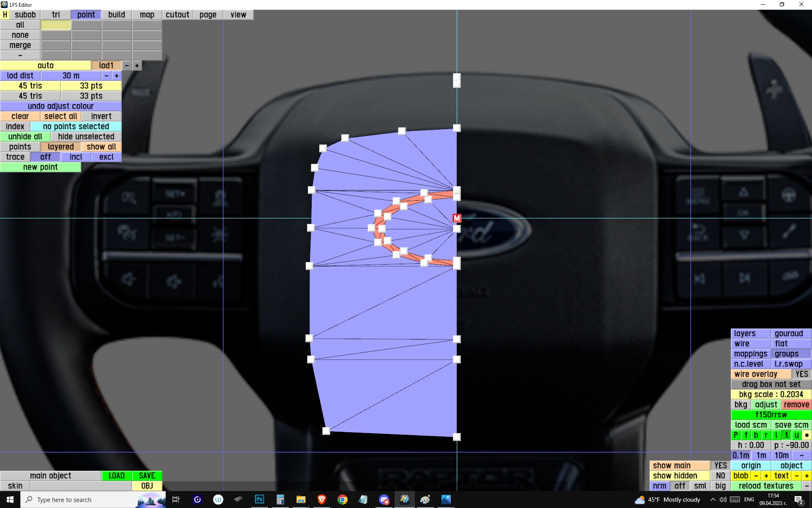Image resolution: width=812 pixels, height=508 pixels.
Task: Select the top view 't' button
Action: 786,435
